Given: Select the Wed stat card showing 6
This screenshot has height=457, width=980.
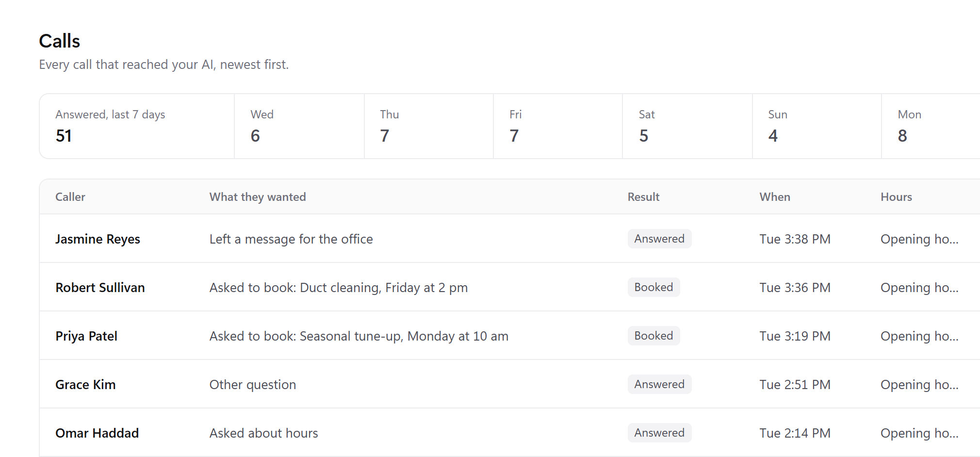Looking at the screenshot, I should (299, 126).
